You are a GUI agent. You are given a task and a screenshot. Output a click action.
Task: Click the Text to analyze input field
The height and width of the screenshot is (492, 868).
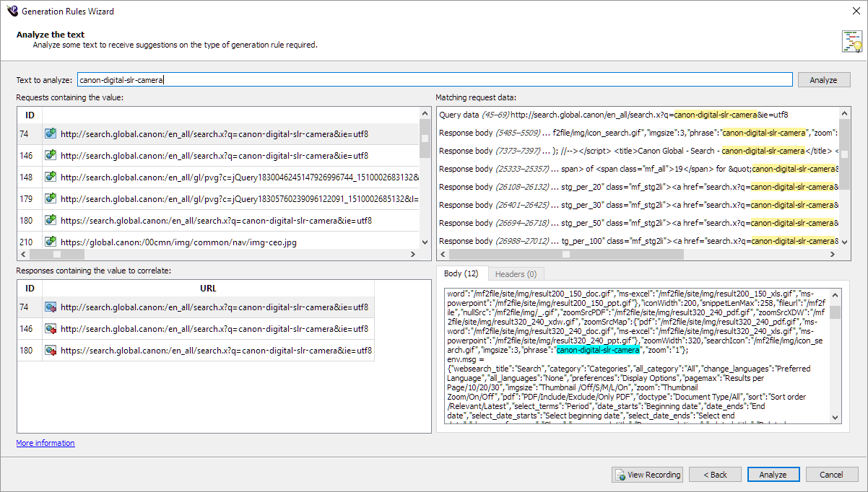[x=435, y=80]
